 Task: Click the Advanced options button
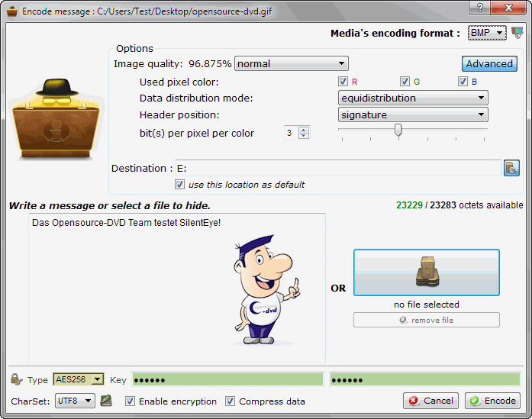click(x=489, y=64)
